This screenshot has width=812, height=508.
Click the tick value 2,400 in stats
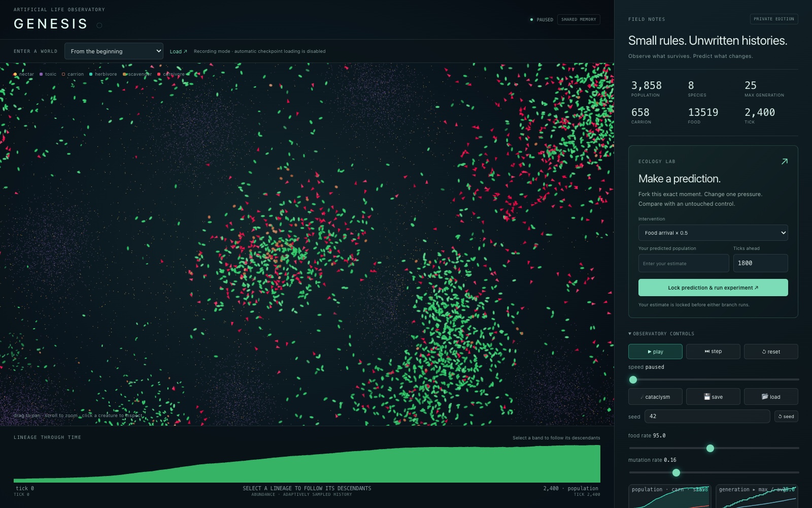(759, 112)
